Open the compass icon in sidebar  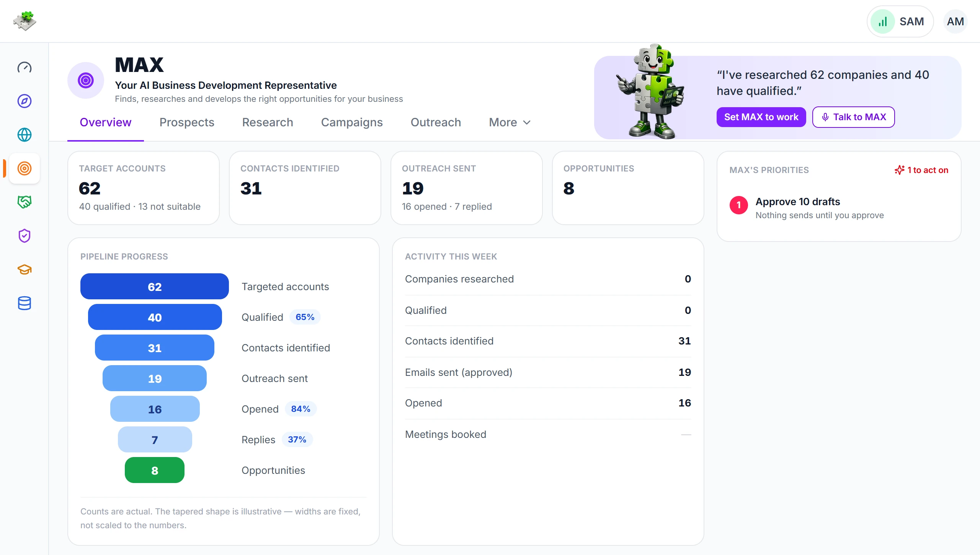pyautogui.click(x=24, y=101)
